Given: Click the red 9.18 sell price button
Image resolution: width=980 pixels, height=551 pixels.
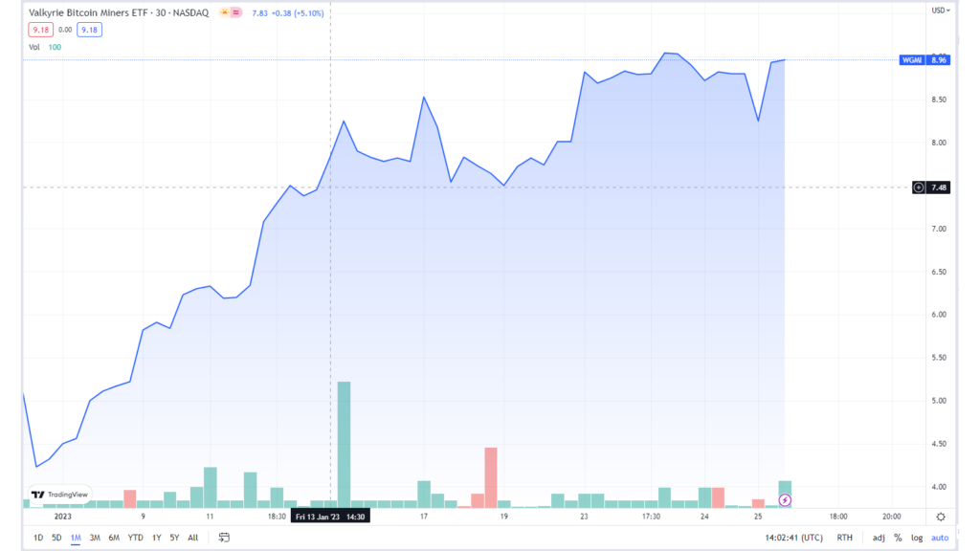Looking at the screenshot, I should click(40, 30).
